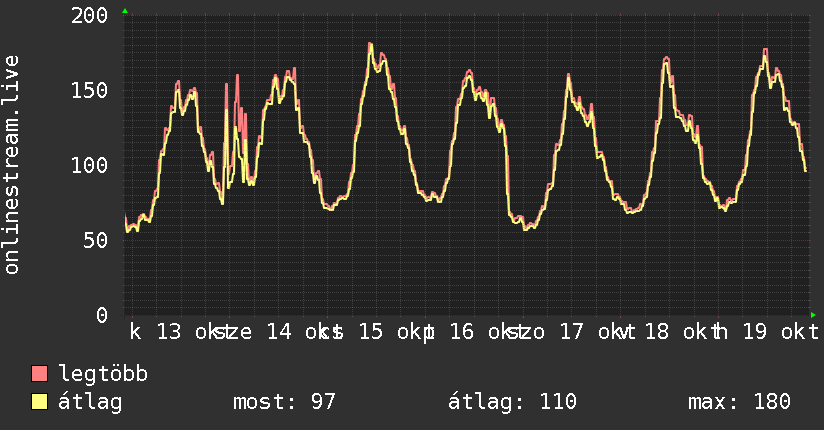Click the green arrow ending x-axis
The height and width of the screenshot is (430, 824).
tap(813, 315)
